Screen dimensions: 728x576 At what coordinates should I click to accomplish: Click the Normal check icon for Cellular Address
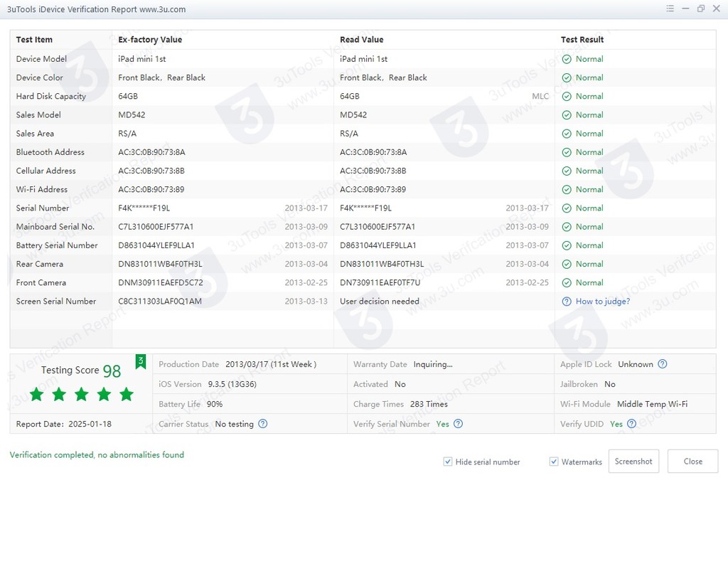click(x=567, y=171)
